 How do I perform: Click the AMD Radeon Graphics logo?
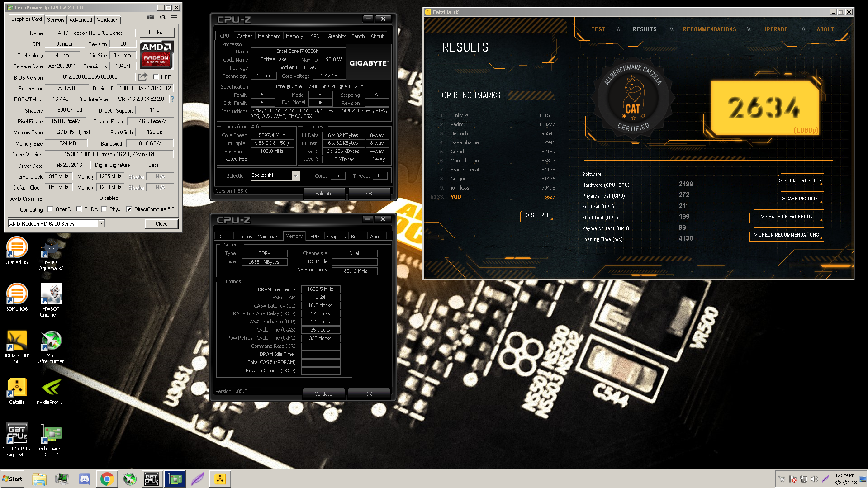(x=157, y=54)
